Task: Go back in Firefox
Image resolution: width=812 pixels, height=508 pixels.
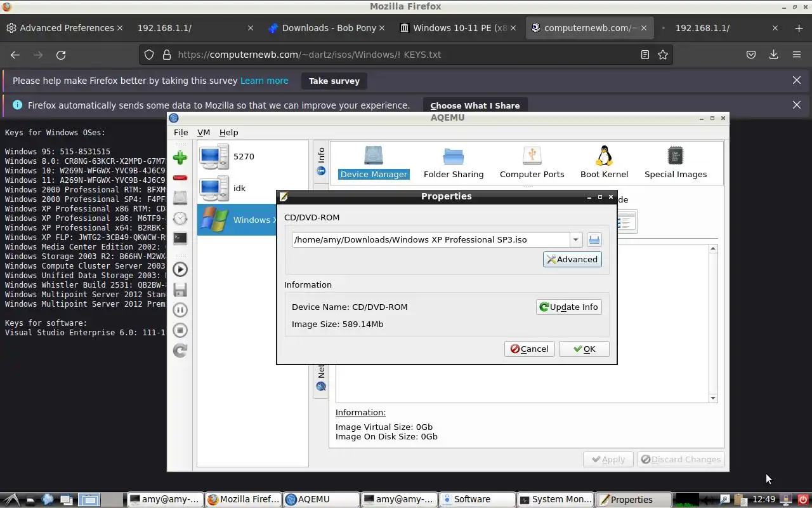Action: click(15, 55)
